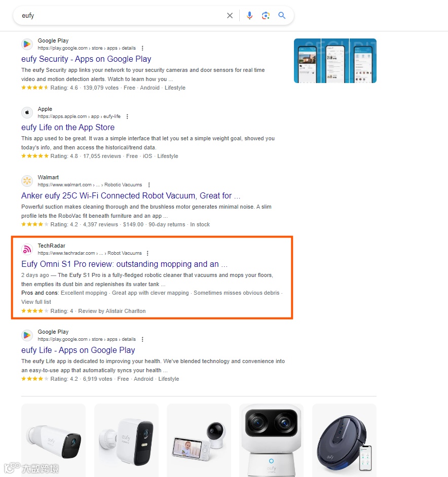Open the eufy Security app screenshots thumbnail
Screen dimensions: 448x477
click(x=335, y=61)
